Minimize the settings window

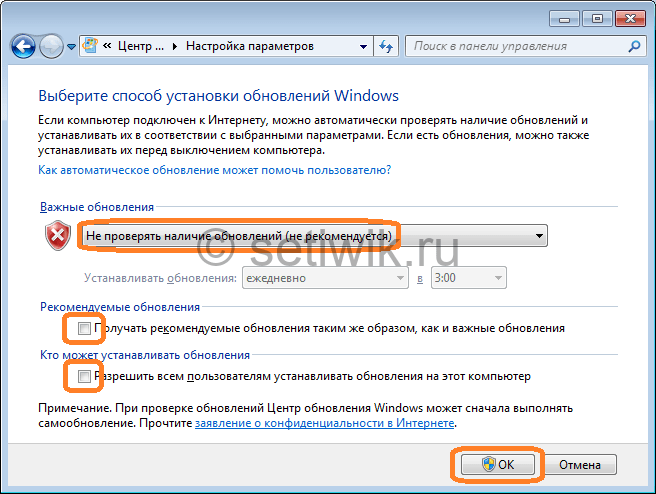[564, 19]
